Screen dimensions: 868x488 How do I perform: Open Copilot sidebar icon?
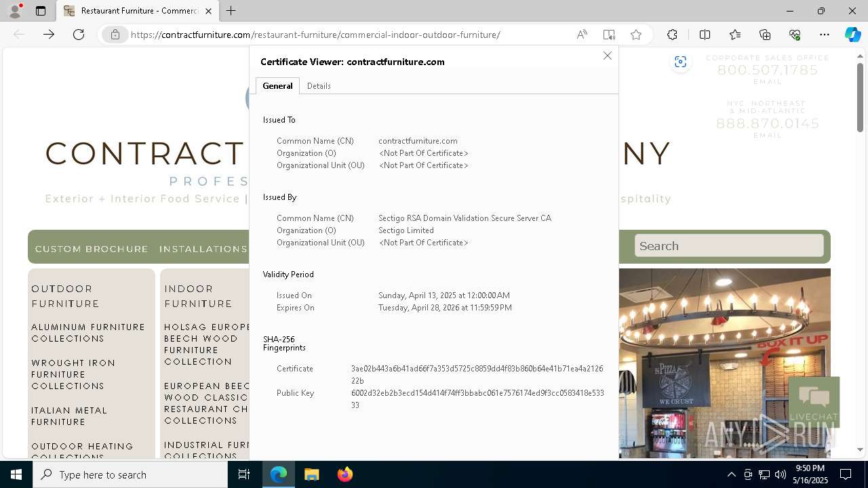coord(852,35)
